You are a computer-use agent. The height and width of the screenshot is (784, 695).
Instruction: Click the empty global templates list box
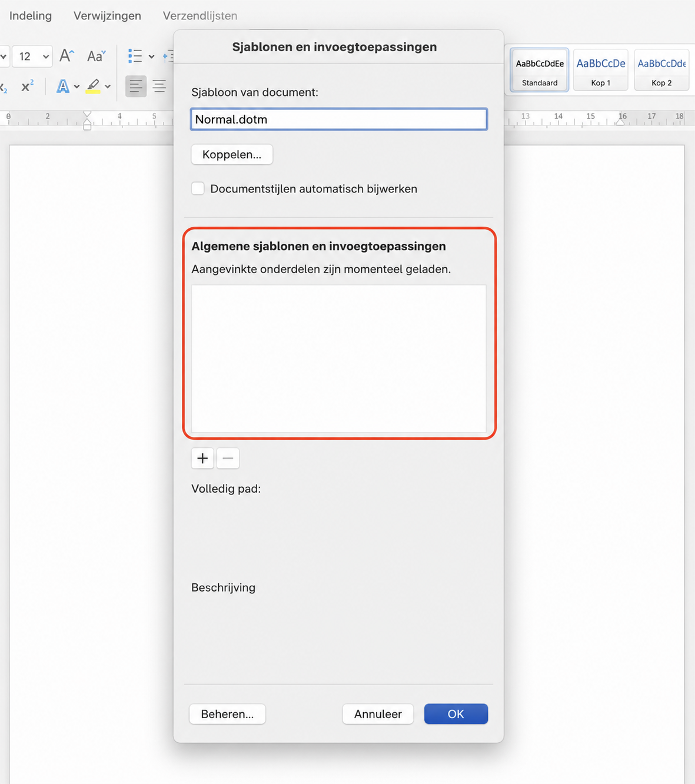point(339,359)
